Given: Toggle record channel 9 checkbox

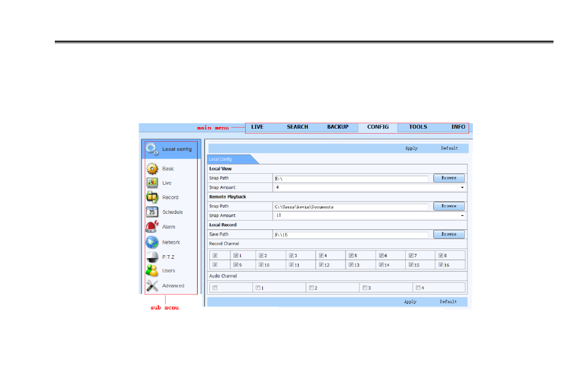Looking at the screenshot, I should (235, 264).
